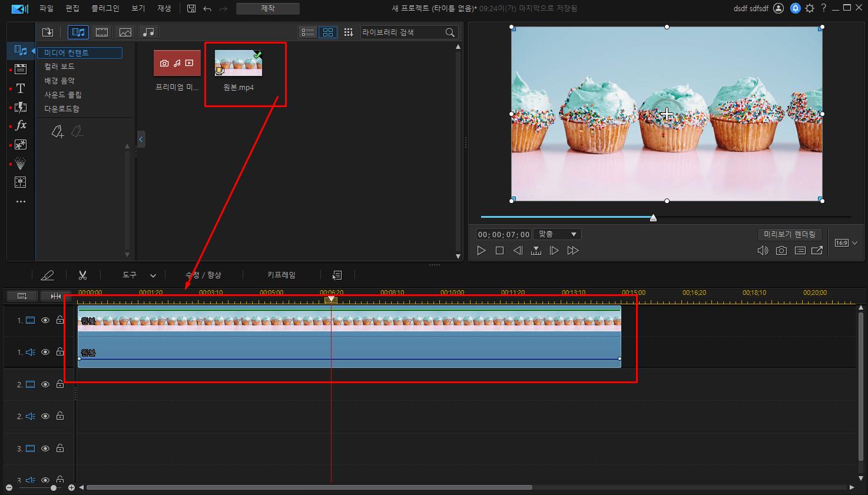
Task: Open the timeline more-functions list icon
Action: tap(337, 275)
